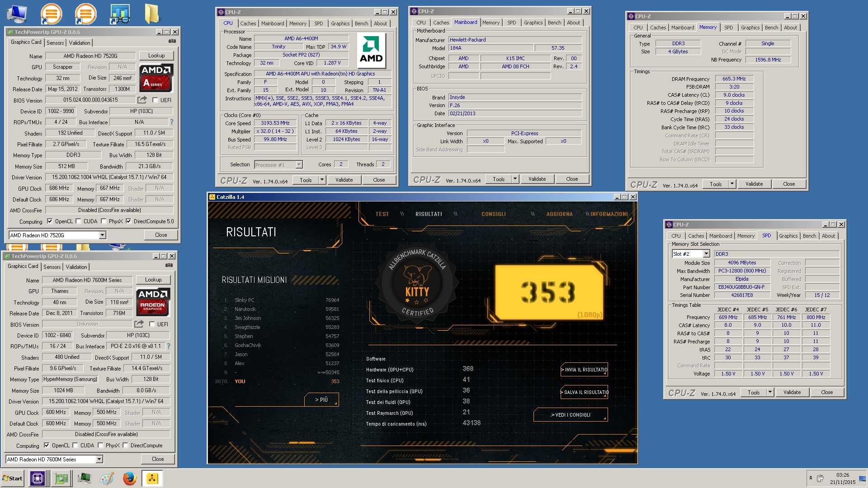This screenshot has height=488, width=868.
Task: Show hidden system tray icons
Action: [811, 478]
